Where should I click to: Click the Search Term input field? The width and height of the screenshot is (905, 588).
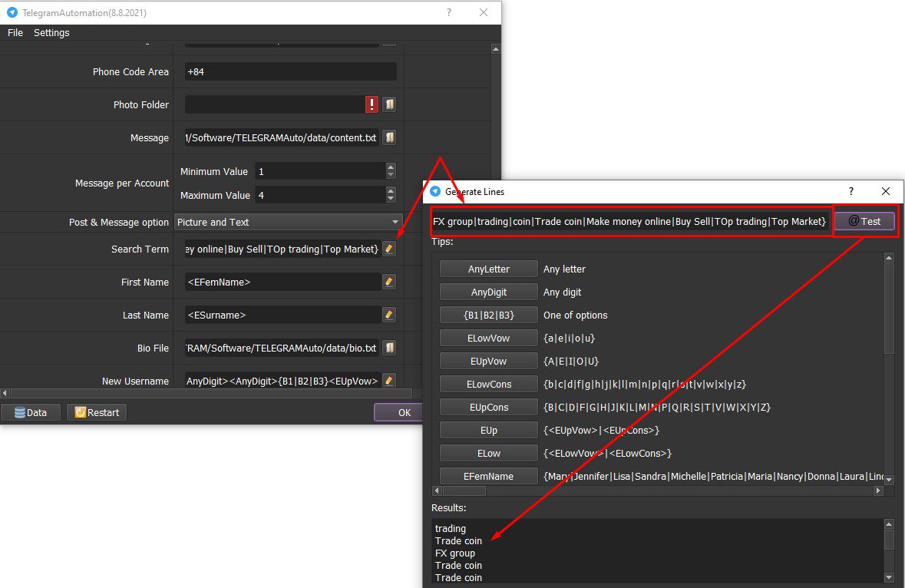pyautogui.click(x=282, y=249)
